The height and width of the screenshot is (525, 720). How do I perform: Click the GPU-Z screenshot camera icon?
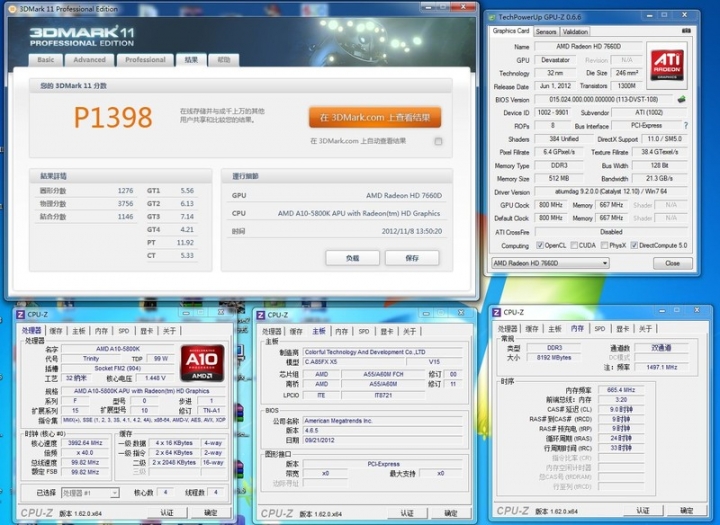(x=686, y=31)
